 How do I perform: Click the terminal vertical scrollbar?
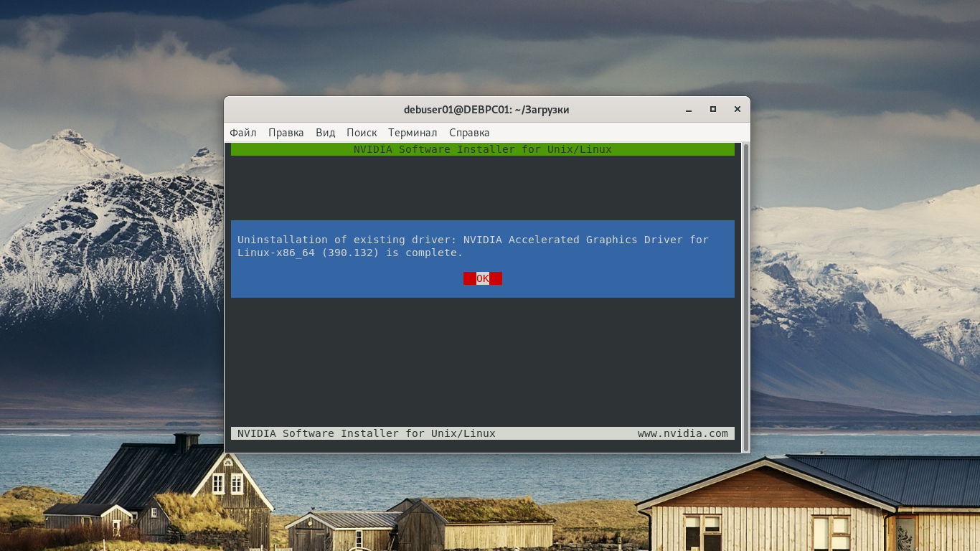745,297
